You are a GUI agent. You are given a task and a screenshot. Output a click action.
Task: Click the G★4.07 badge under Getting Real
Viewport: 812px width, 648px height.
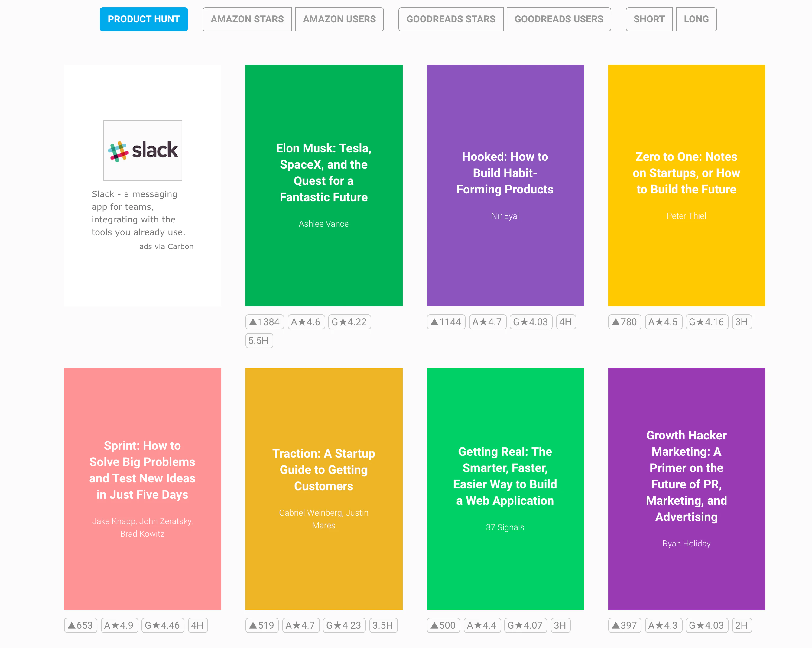(x=525, y=625)
